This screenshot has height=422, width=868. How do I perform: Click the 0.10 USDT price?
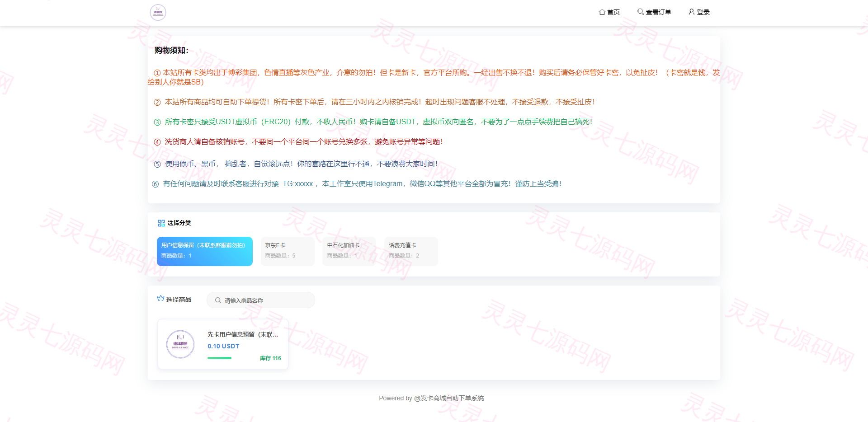[223, 346]
